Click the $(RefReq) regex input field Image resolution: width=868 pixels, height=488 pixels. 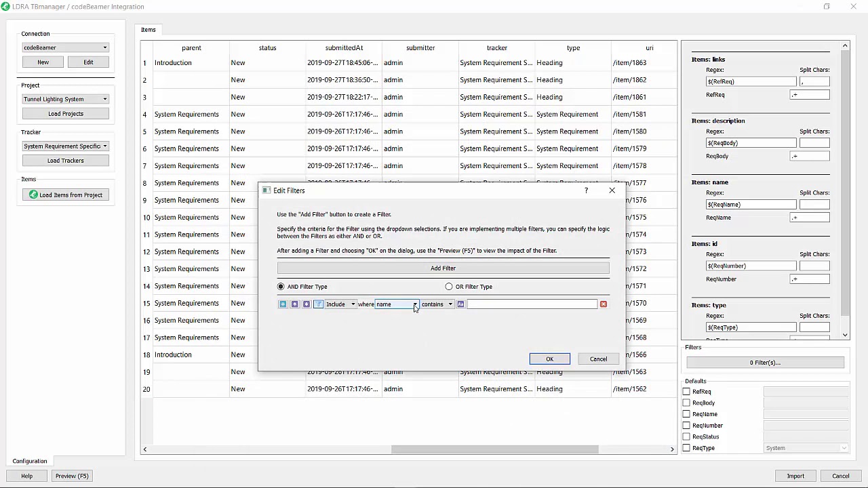751,81
